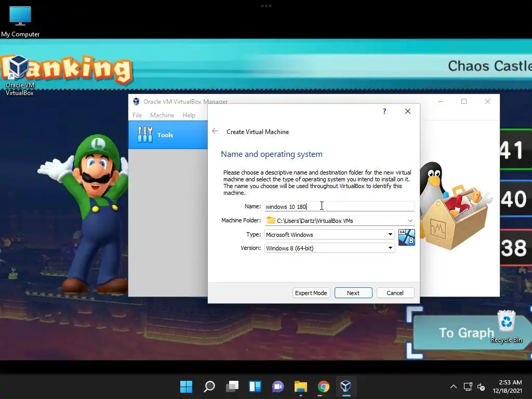This screenshot has width=532, height=399.
Task: Cancel the virtual machine creation
Action: click(x=395, y=293)
